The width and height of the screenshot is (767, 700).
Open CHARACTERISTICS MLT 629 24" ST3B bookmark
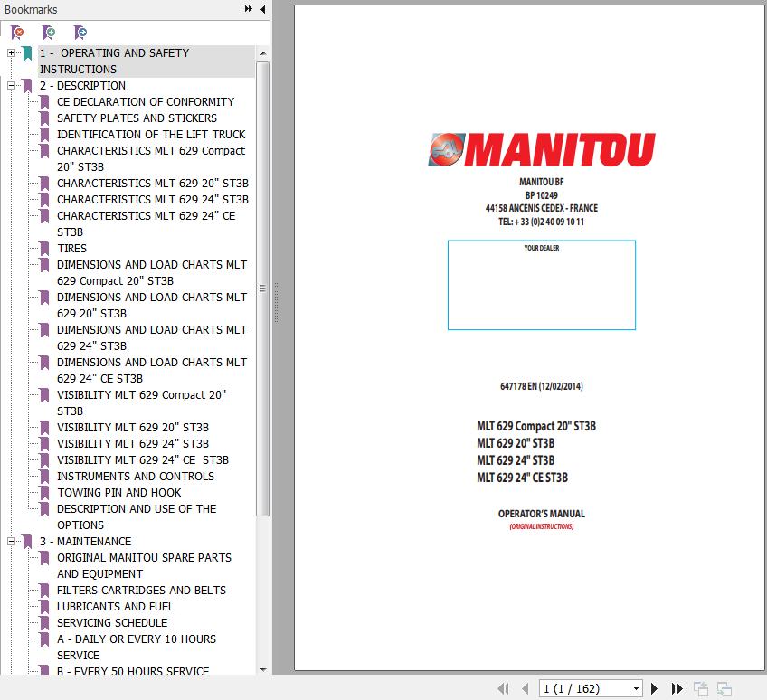[153, 200]
